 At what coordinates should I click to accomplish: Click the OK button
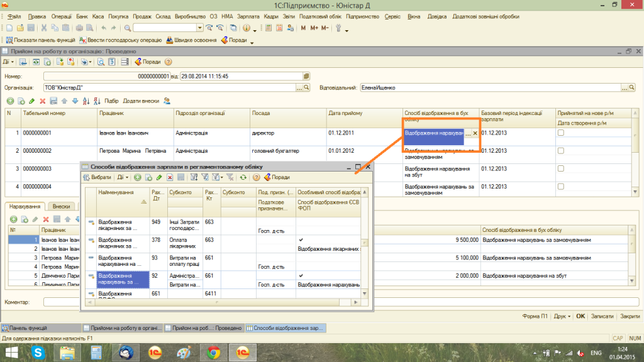click(x=580, y=317)
